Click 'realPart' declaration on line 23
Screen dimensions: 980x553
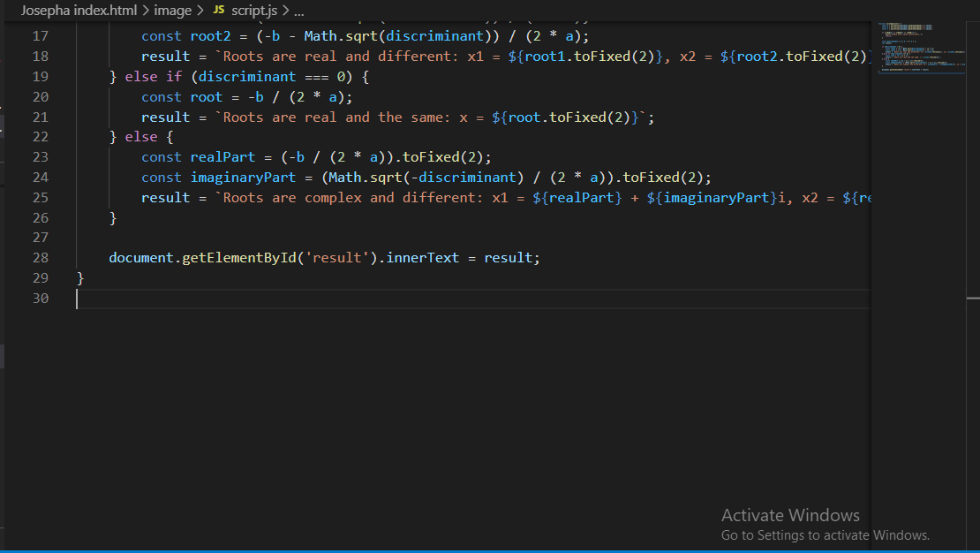(222, 157)
